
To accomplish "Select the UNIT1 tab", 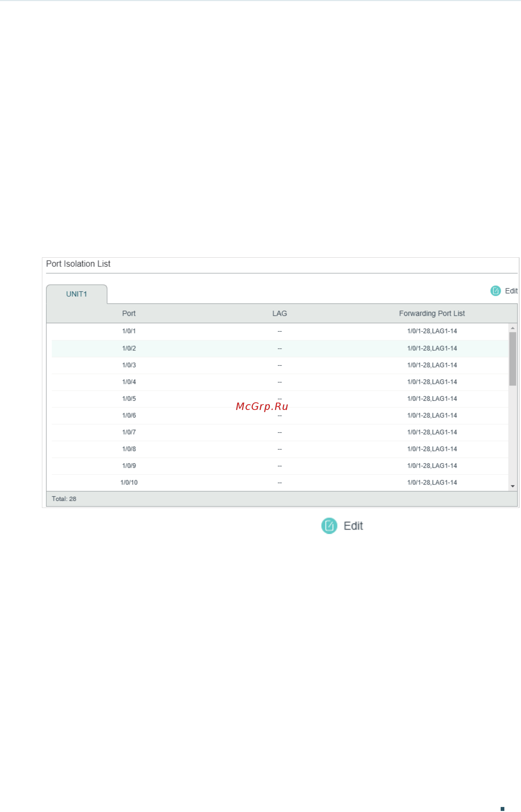I will [77, 294].
